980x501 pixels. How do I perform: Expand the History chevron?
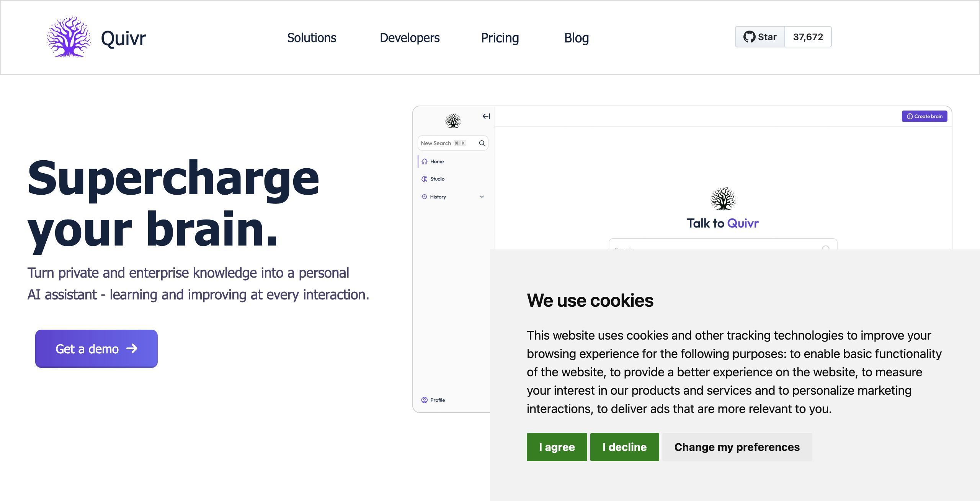[x=482, y=197]
